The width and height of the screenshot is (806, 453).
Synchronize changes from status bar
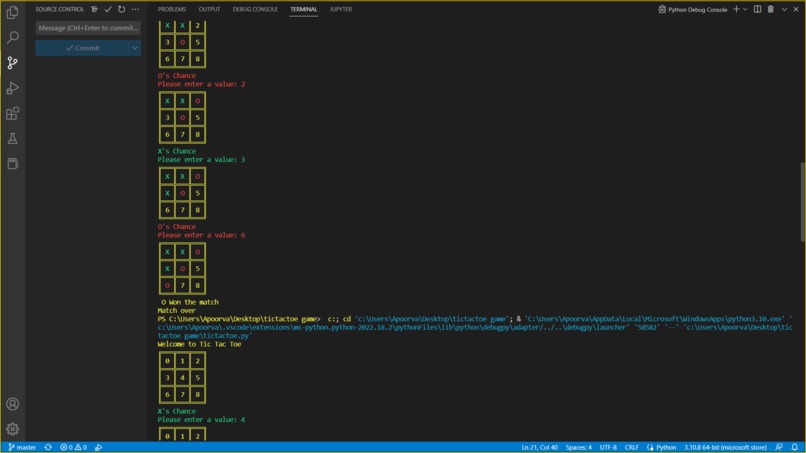point(48,447)
